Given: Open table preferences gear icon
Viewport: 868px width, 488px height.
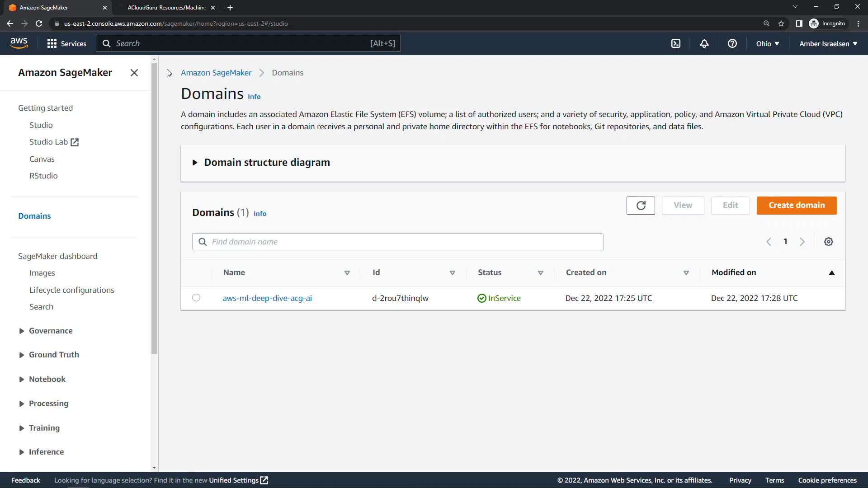Looking at the screenshot, I should (829, 242).
